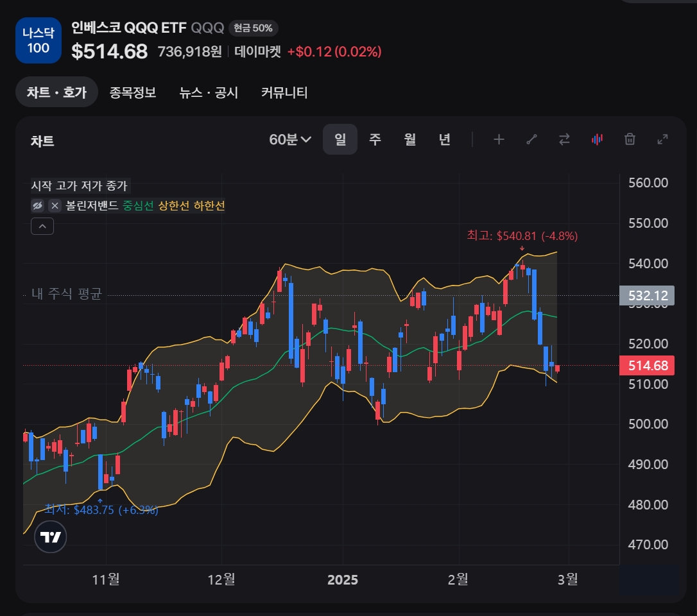Click the trash delete drawings icon

click(x=630, y=139)
